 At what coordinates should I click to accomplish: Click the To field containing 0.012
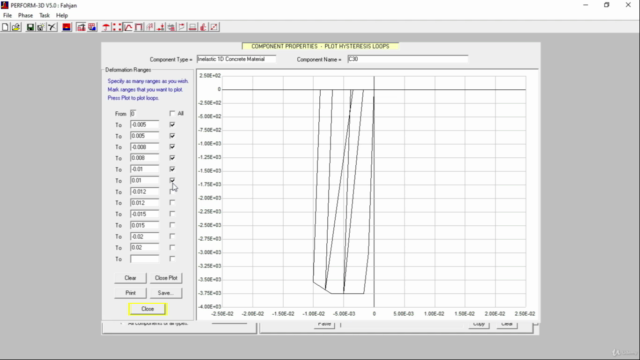click(x=144, y=202)
